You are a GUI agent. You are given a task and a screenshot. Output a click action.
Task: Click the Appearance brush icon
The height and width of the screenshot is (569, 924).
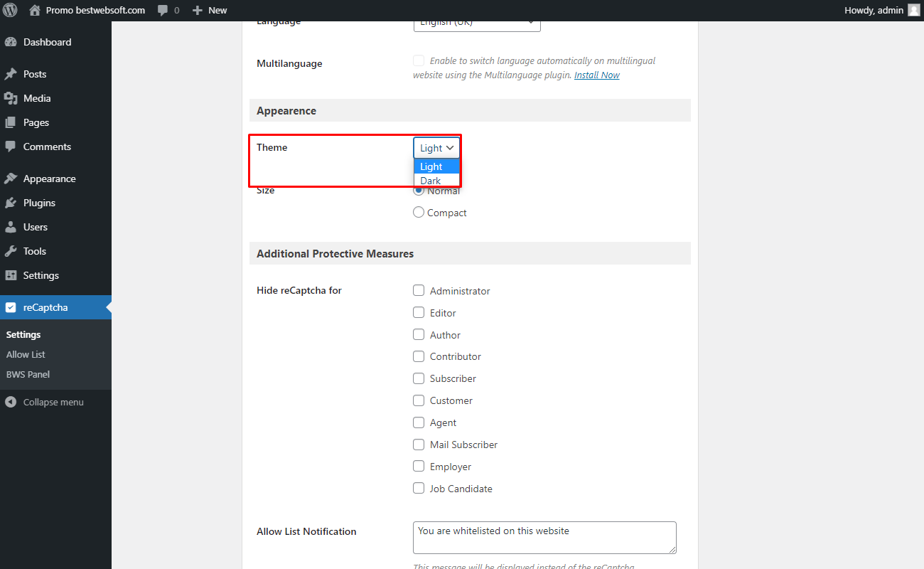11,179
